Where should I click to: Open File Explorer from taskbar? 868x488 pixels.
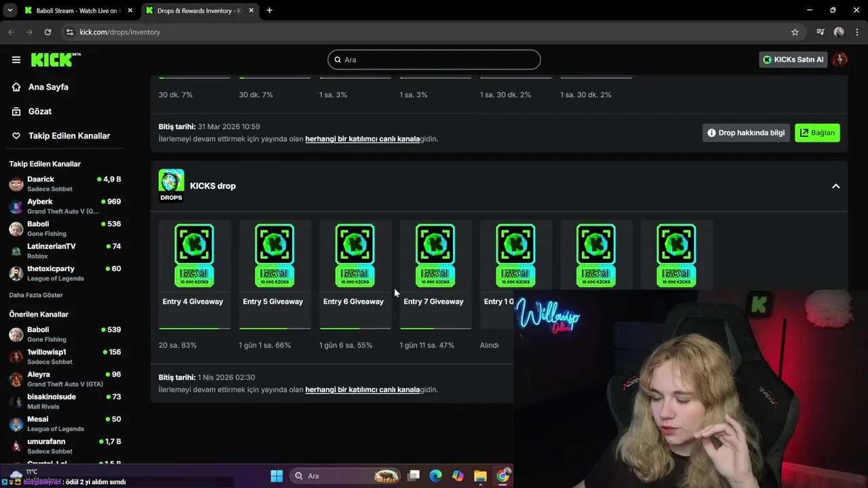point(480,476)
